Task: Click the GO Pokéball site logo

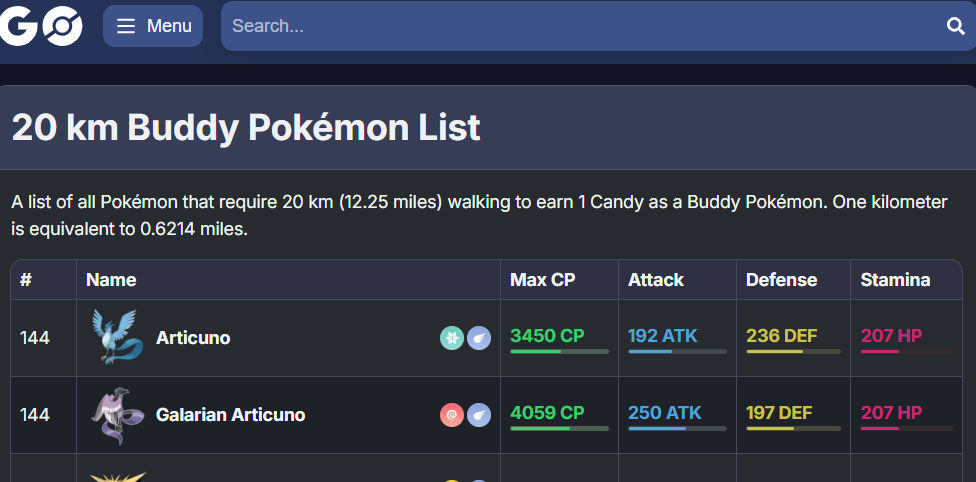Action: (x=40, y=26)
